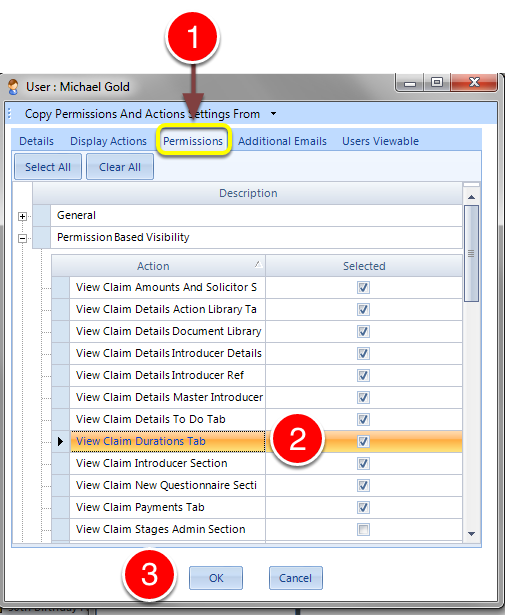Uncheck View Claim Durations Tab checkbox
The width and height of the screenshot is (505, 615).
pyautogui.click(x=363, y=441)
